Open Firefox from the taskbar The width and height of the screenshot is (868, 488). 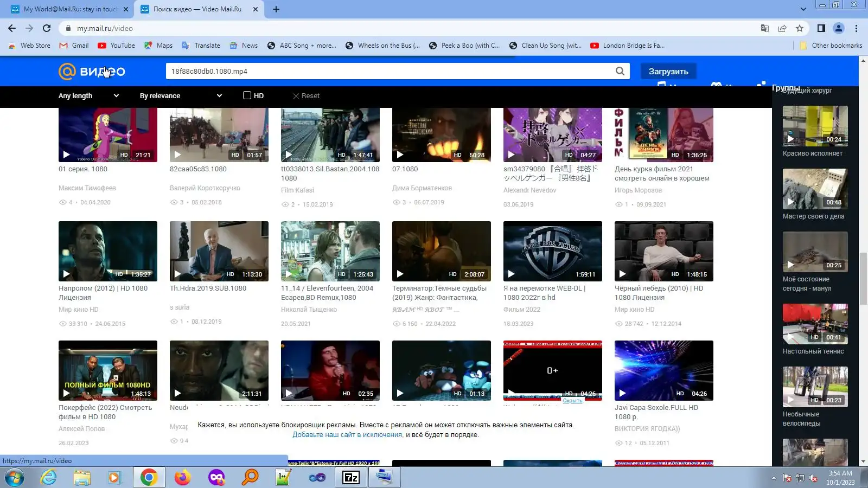[183, 478]
